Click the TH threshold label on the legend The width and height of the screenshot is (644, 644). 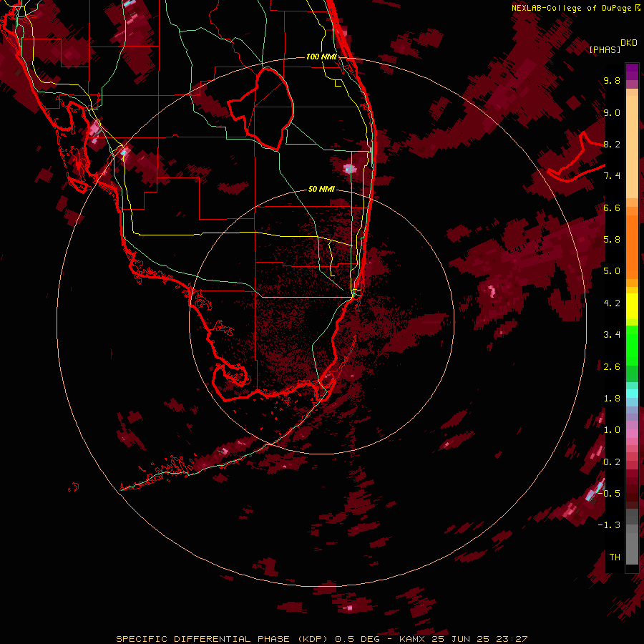click(615, 557)
